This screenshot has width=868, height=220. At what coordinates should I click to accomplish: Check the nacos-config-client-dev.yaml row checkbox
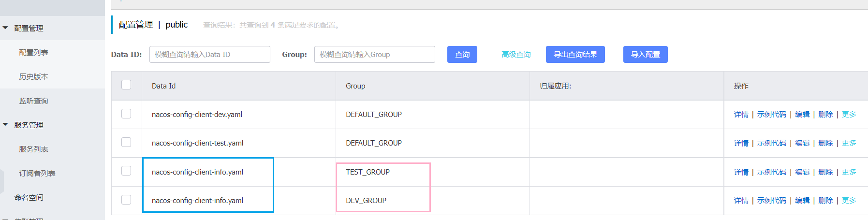click(x=126, y=114)
